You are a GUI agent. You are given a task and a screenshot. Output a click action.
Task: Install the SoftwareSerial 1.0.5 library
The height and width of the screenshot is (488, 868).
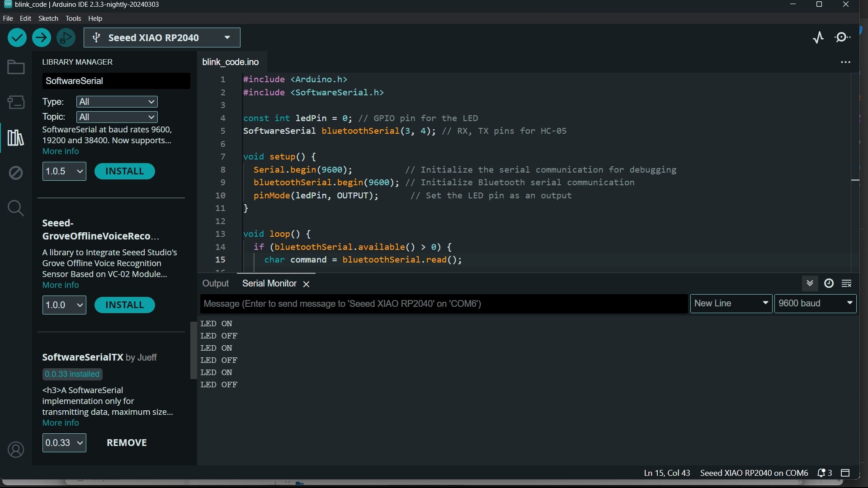124,171
